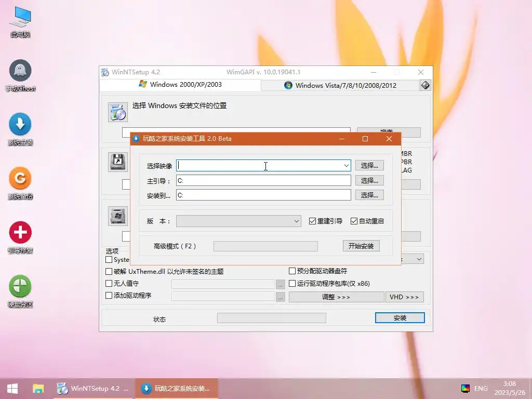This screenshot has width=532, height=399.
Task: Click 选择... button for 安装到
Action: (x=369, y=195)
